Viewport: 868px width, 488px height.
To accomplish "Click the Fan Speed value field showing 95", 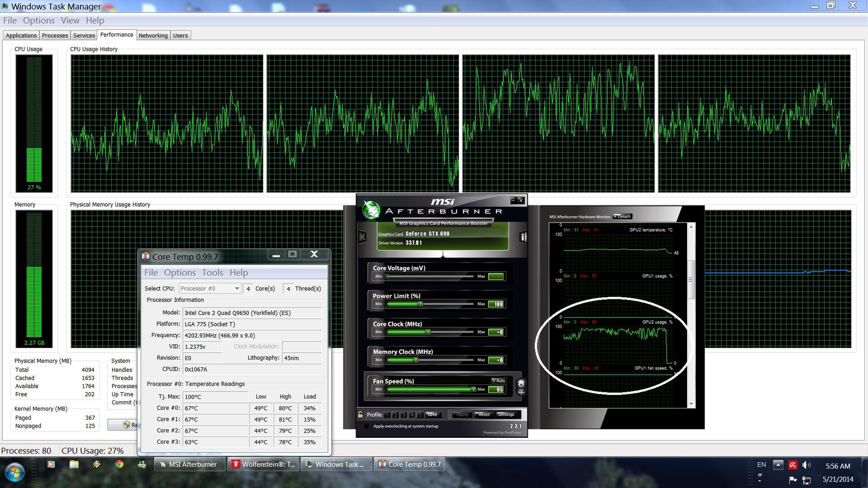I will tap(496, 389).
